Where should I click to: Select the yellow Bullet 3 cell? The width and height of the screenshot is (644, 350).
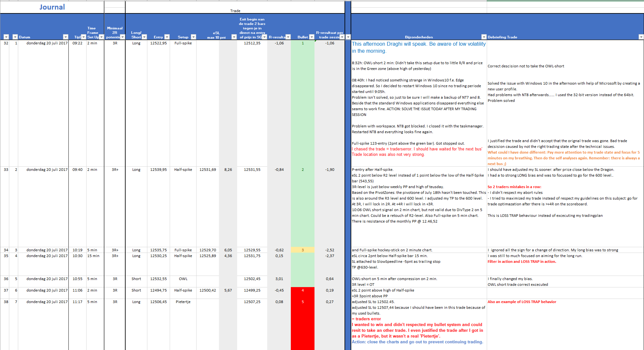coord(303,250)
